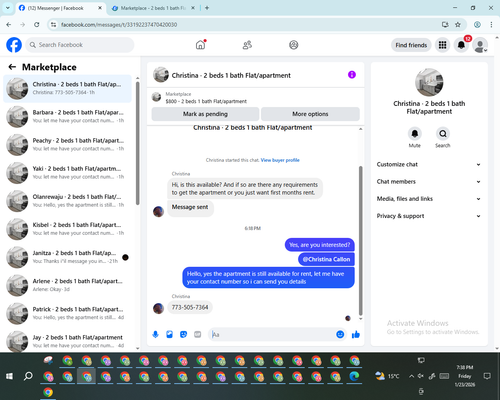Reload the page with the refresh icon
This screenshot has width=500, height=400.
pyautogui.click(x=37, y=25)
